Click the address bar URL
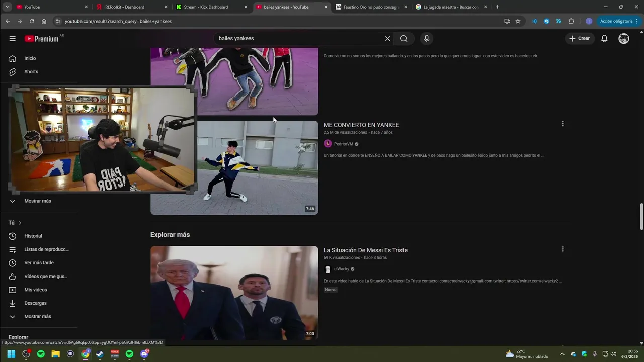The height and width of the screenshot is (362, 644). (x=118, y=21)
